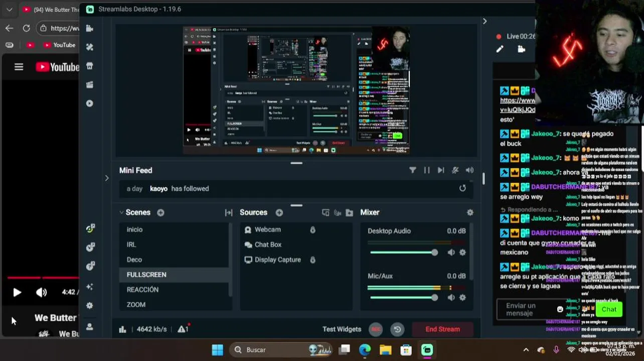Play the YouTube video in browser
Screen dimensions: 644x361
point(17,292)
